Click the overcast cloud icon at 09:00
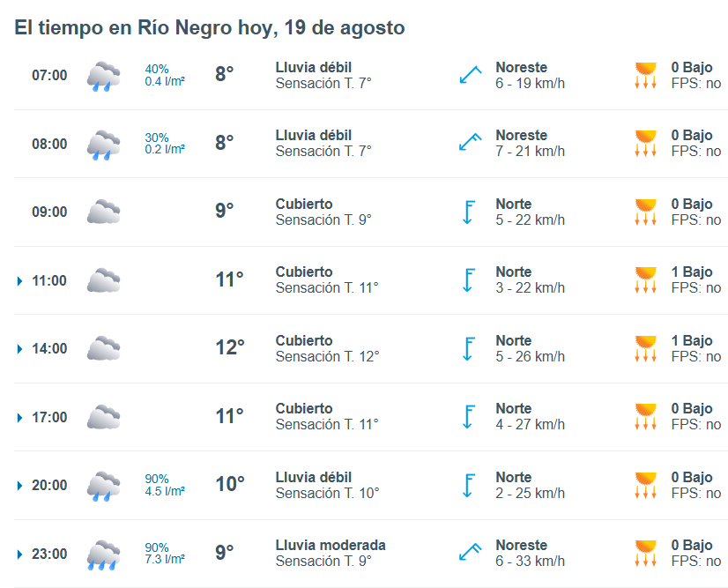This screenshot has width=728, height=588. point(103,212)
